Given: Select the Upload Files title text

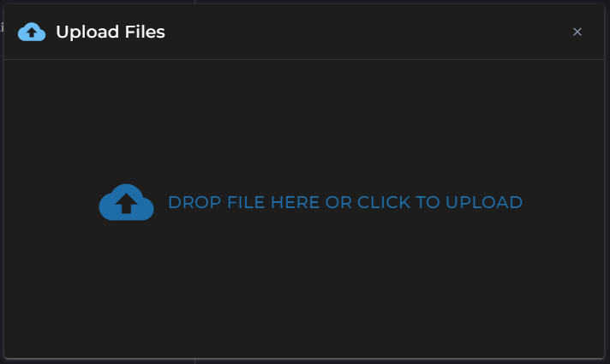Looking at the screenshot, I should (x=111, y=32).
